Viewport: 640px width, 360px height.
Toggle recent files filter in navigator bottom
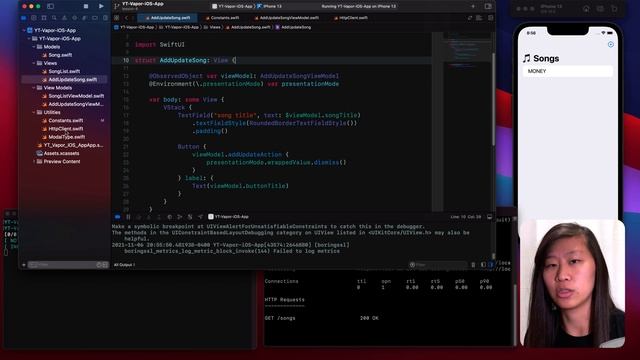[x=98, y=265]
